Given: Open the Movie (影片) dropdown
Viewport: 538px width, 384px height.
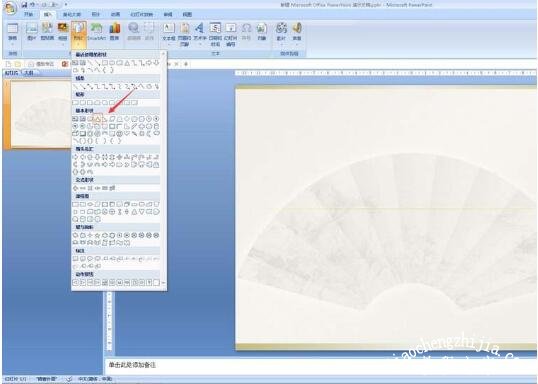Looking at the screenshot, I should pyautogui.click(x=281, y=34).
